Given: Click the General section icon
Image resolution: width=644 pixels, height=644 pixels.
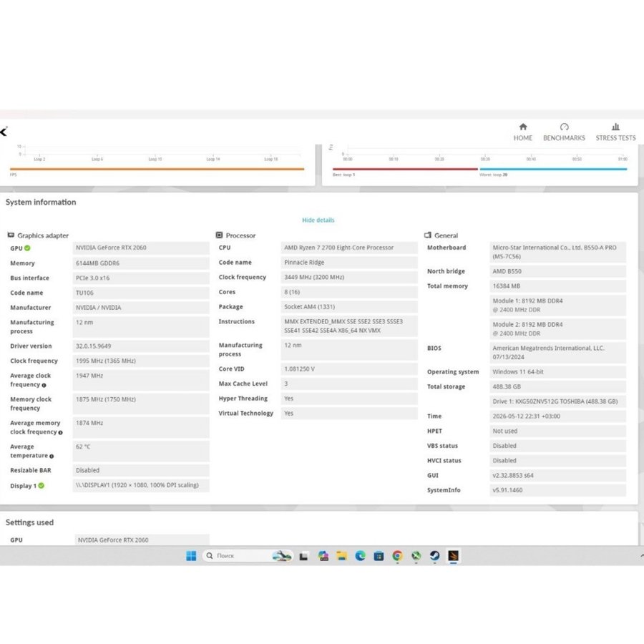Looking at the screenshot, I should [x=428, y=235].
